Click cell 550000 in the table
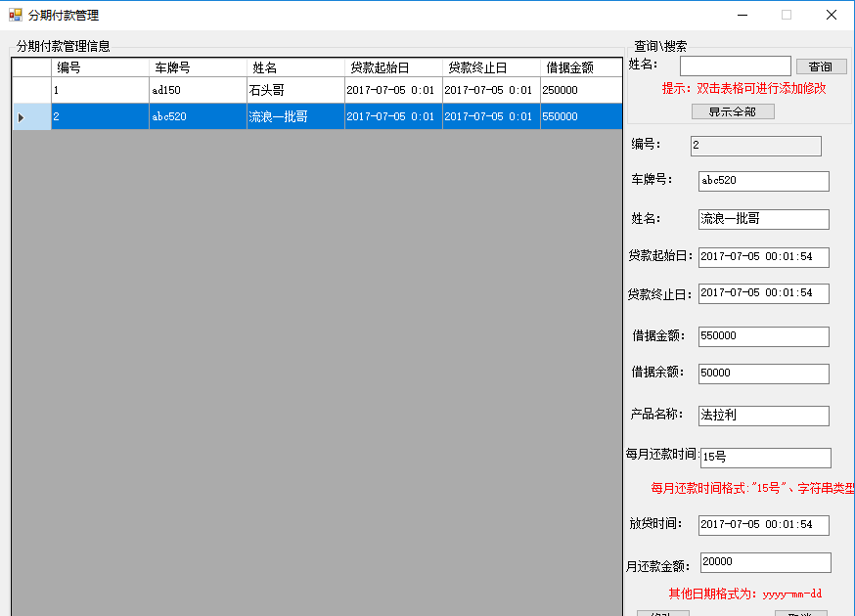This screenshot has width=855, height=616. click(581, 116)
